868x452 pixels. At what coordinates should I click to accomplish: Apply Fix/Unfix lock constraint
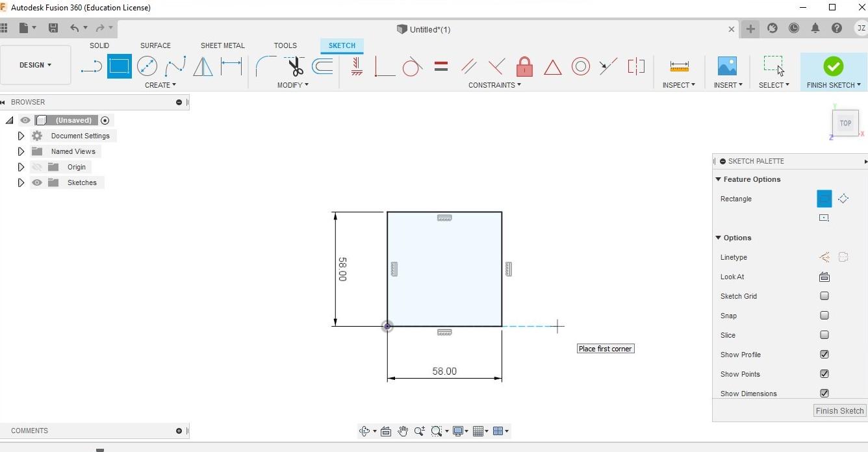[x=524, y=66]
